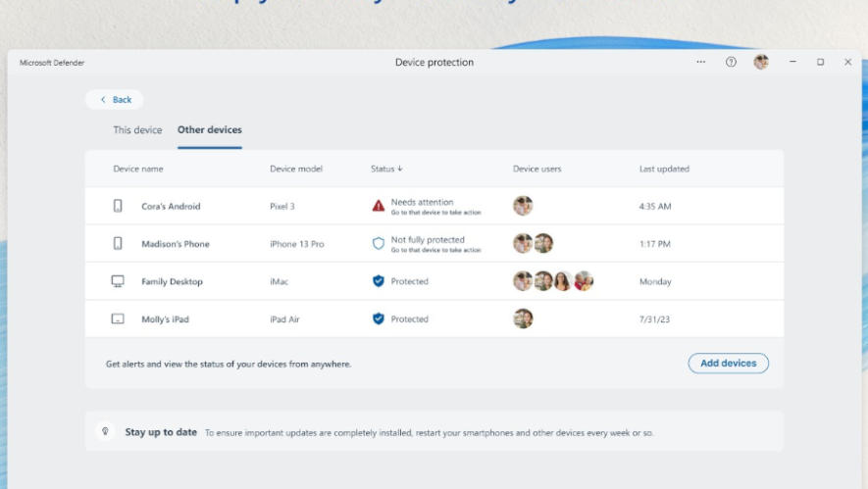Click the Monday last updated value
The height and width of the screenshot is (489, 868).
pos(655,281)
